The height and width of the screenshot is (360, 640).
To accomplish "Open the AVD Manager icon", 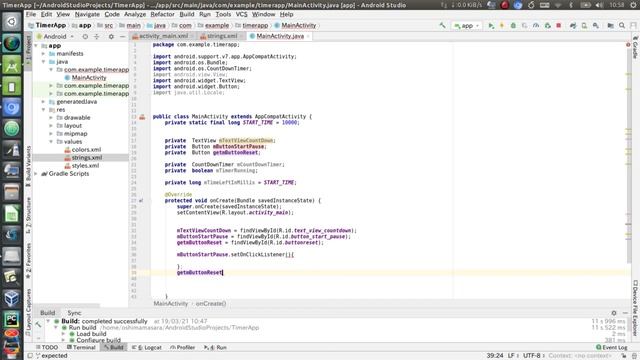I will point(584,25).
